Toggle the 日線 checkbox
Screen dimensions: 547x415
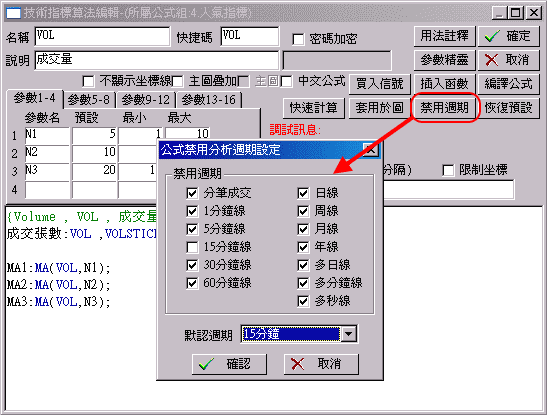click(x=303, y=193)
